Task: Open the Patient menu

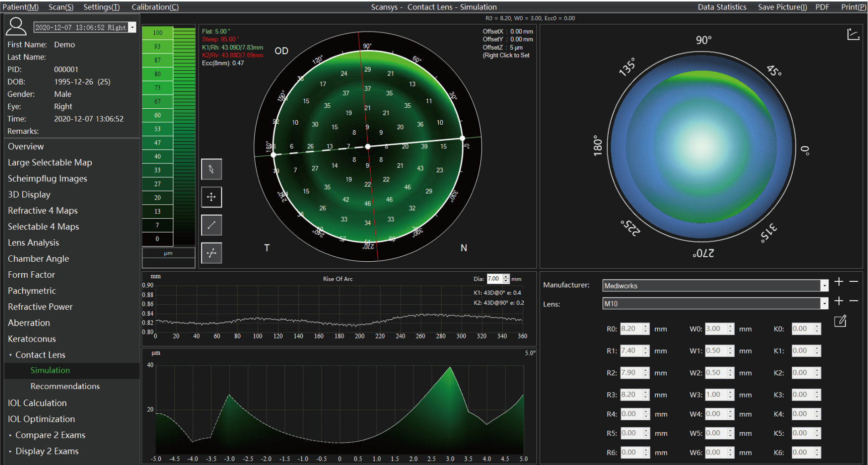Action: [x=21, y=7]
